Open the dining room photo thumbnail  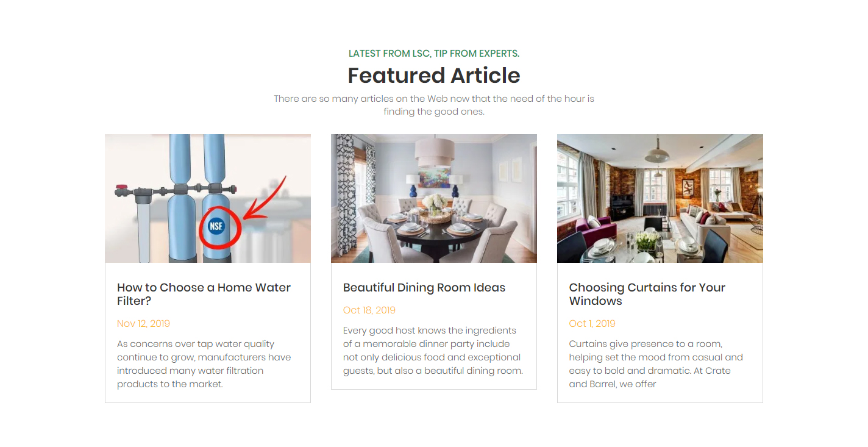(434, 198)
